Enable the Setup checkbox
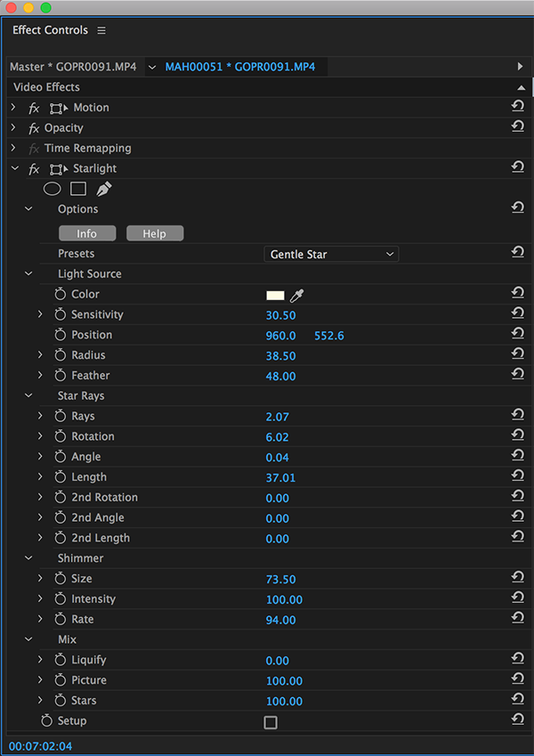Screen dimensions: 534x756 pyautogui.click(x=271, y=722)
